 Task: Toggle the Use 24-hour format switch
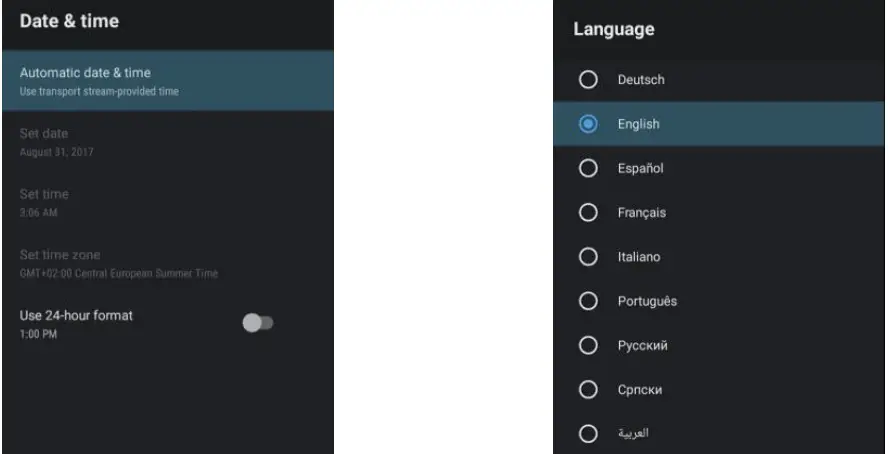coord(258,323)
